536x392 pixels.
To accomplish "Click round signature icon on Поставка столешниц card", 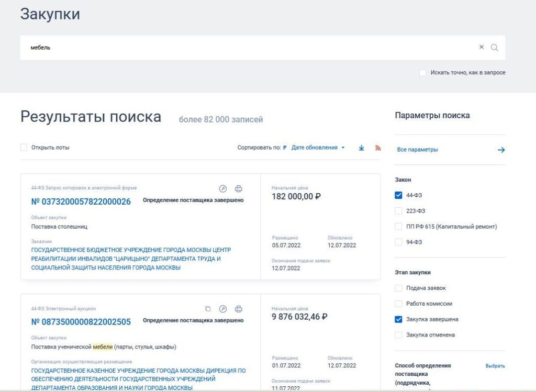I will coord(223,188).
